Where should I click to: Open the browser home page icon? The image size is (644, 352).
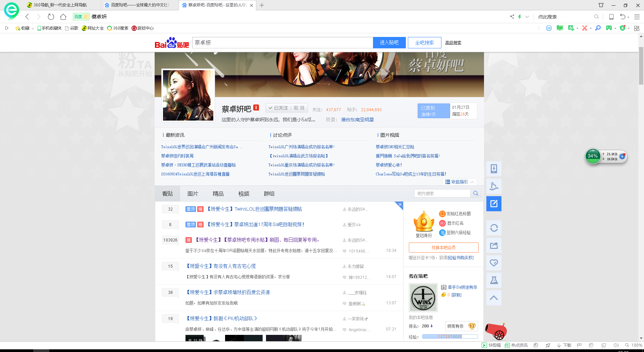pos(63,17)
